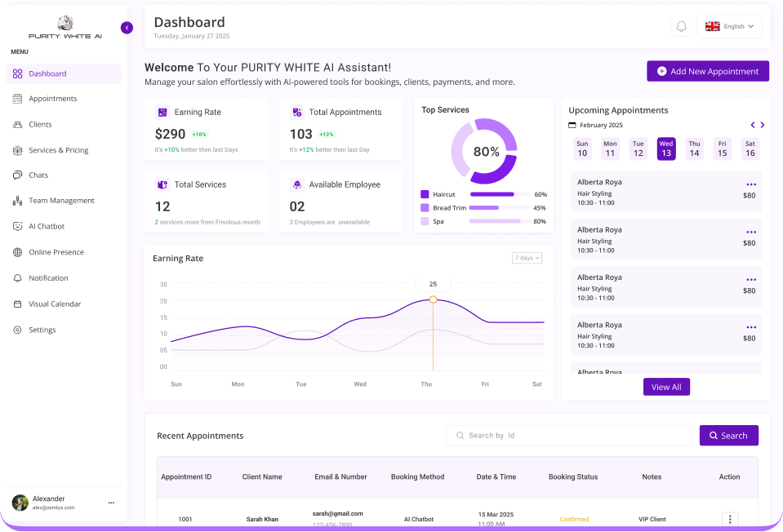Switch the highlighted day to Sun 10
Screen dimensions: 783x532
pos(582,148)
